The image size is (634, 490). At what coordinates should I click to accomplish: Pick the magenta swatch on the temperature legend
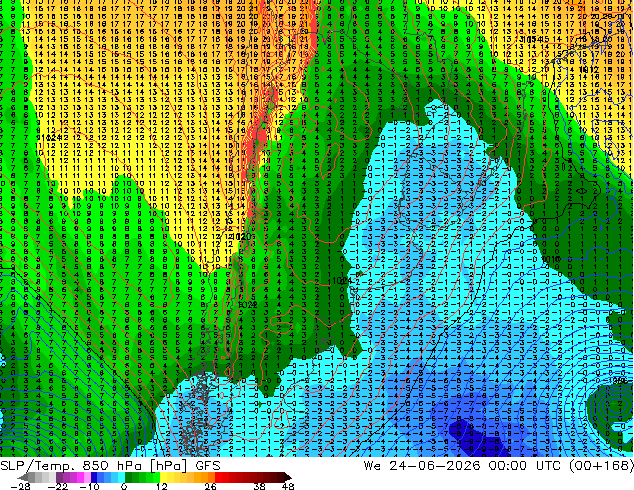(80, 477)
